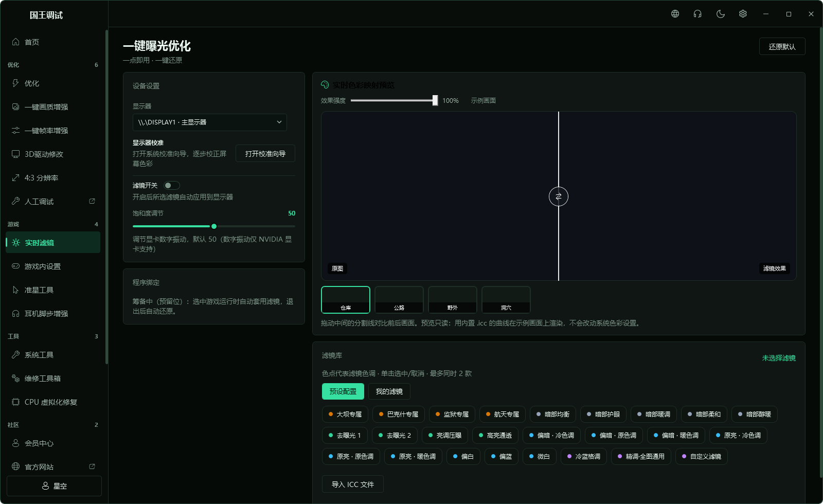Select the 偏蓝 filter chip
Viewport: 823px width, 504px height.
pyautogui.click(x=502, y=457)
